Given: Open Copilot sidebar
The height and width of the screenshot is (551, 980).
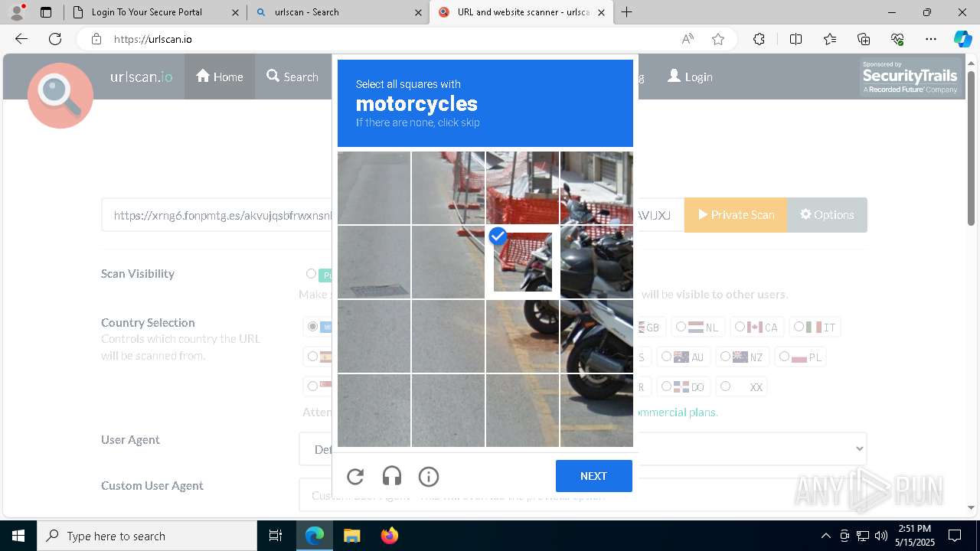Looking at the screenshot, I should (x=962, y=39).
